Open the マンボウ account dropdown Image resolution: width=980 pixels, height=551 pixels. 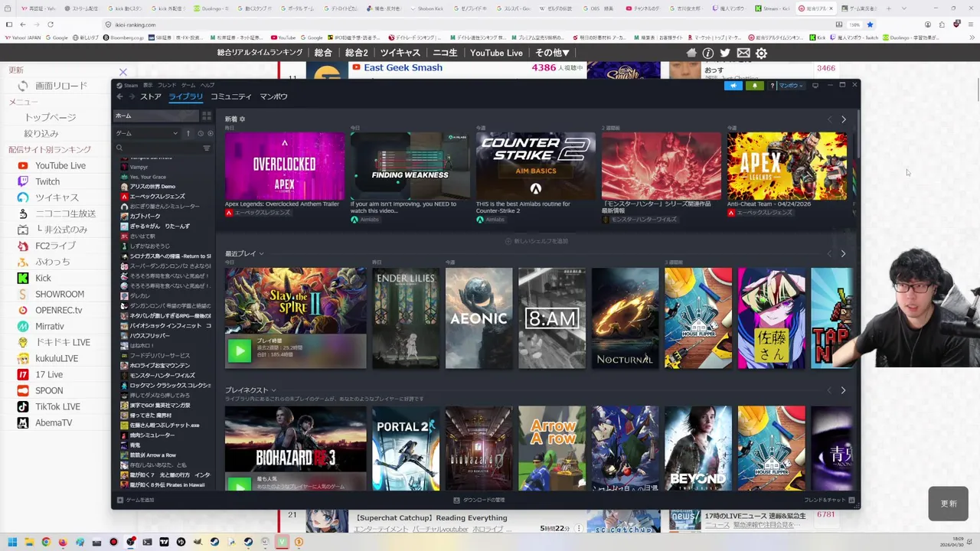790,86
